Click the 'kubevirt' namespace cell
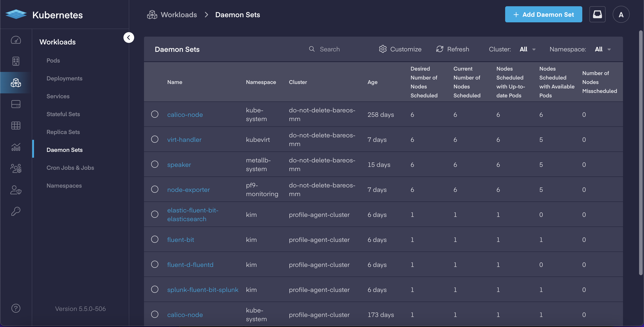644x327 pixels. [x=258, y=139]
